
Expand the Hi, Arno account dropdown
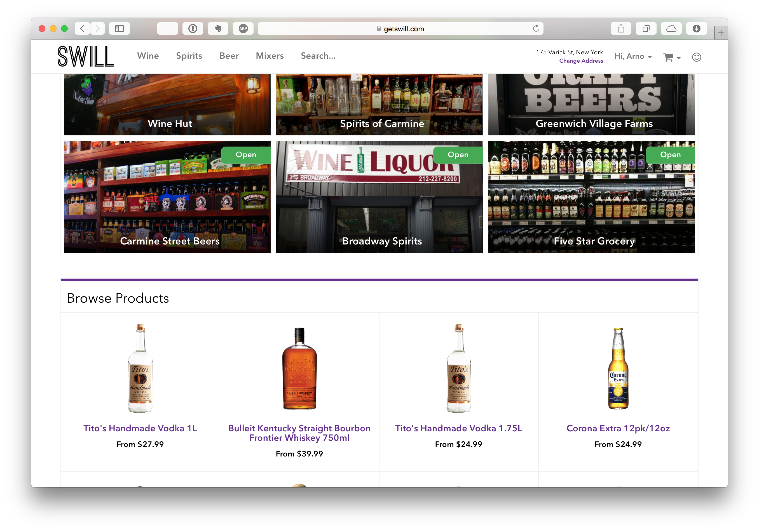(633, 57)
